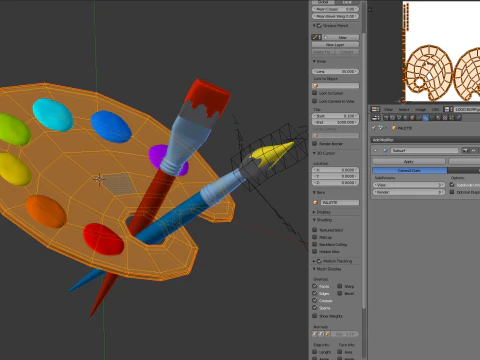Toggle the Subdivide UVs checkbox
480x360 pixels.
tap(452, 185)
